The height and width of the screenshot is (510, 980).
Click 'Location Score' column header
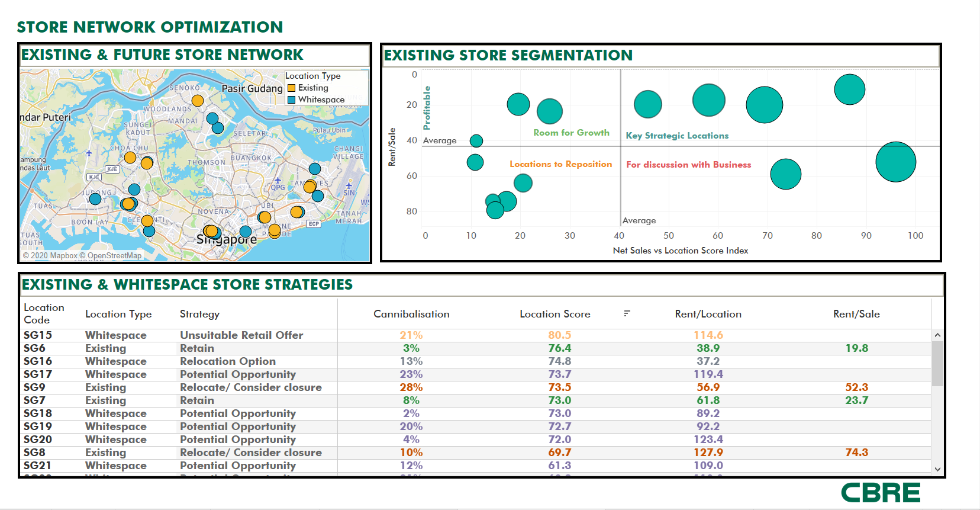(555, 314)
